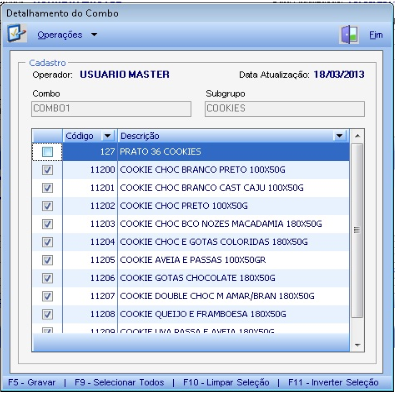Click the USUARIO MASTER operator name
Image resolution: width=395 pixels, height=395 pixels.
(125, 74)
